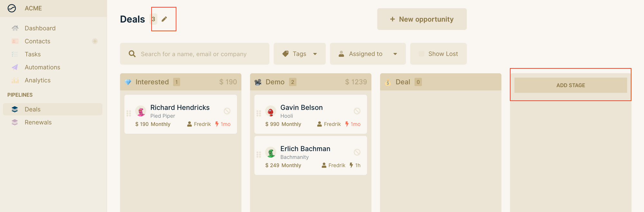The width and height of the screenshot is (644, 212).
Task: Open the Dashboard page
Action: tap(40, 28)
